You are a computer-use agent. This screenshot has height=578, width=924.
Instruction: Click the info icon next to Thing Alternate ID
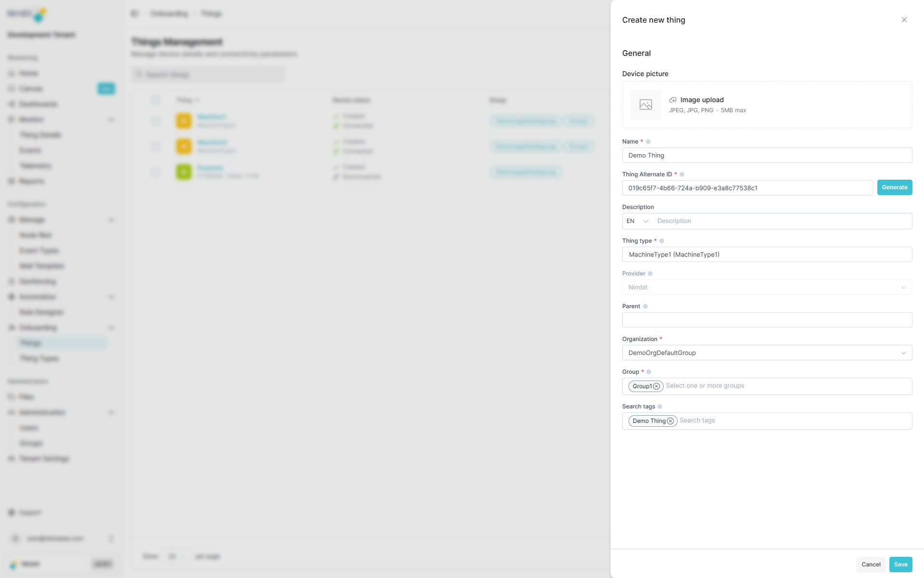point(682,174)
